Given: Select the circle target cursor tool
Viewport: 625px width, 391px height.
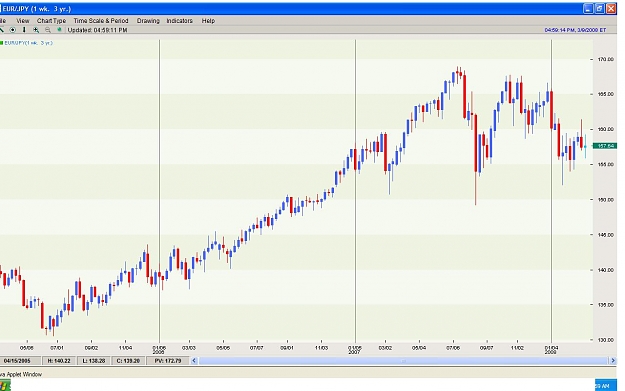Looking at the screenshot, I should click(x=12, y=30).
